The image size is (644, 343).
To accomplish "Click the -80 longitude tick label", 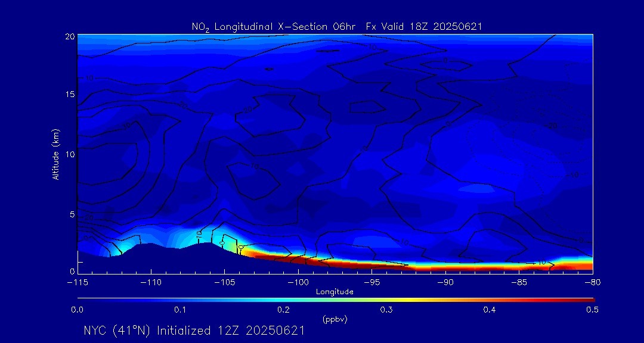I will coord(593,283).
